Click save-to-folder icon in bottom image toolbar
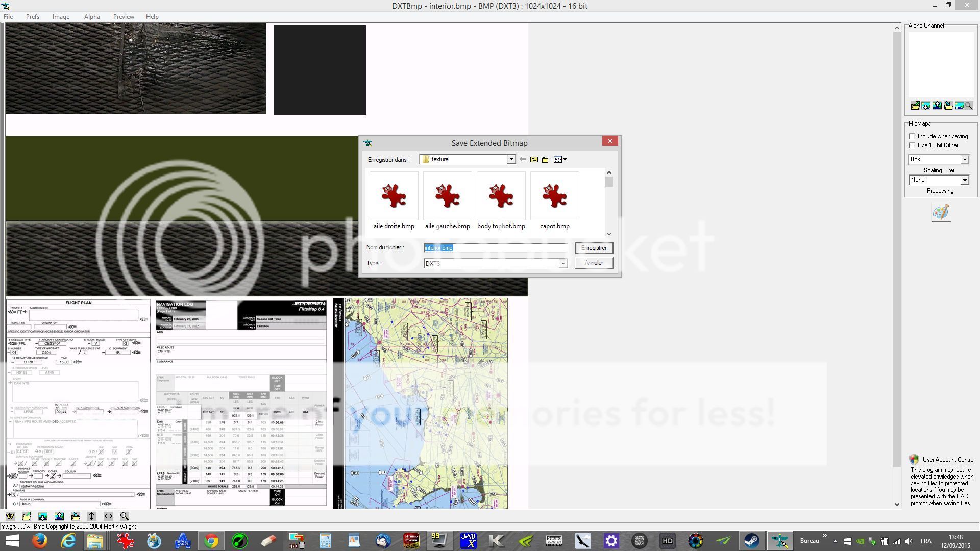 click(76, 516)
